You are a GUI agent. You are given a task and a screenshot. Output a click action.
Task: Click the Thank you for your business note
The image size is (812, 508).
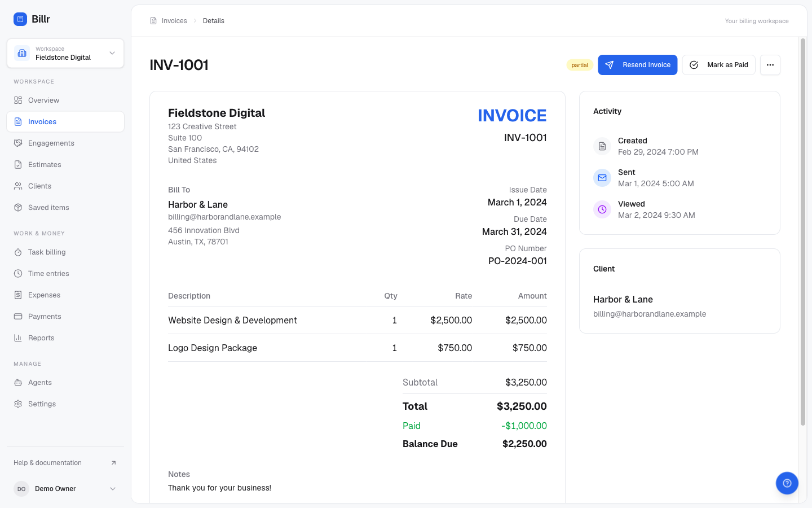pyautogui.click(x=219, y=488)
